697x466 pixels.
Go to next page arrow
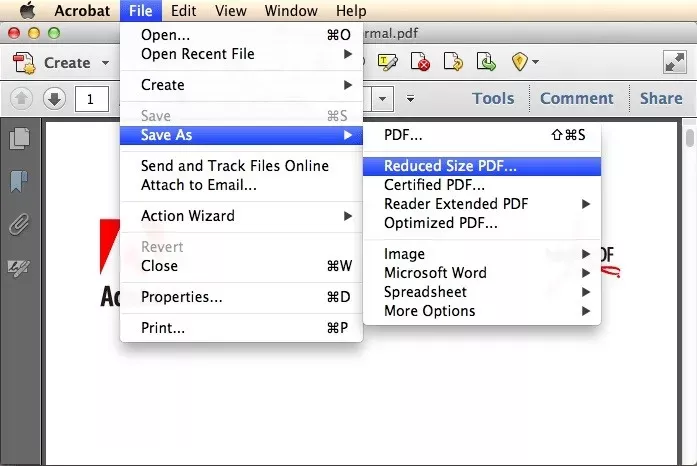click(x=54, y=98)
